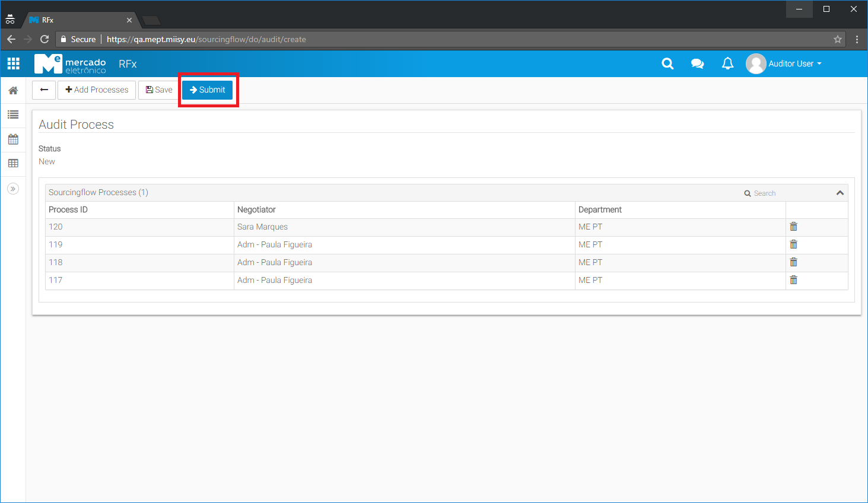The width and height of the screenshot is (868, 503).
Task: Go to Home in sidebar
Action: click(x=13, y=91)
